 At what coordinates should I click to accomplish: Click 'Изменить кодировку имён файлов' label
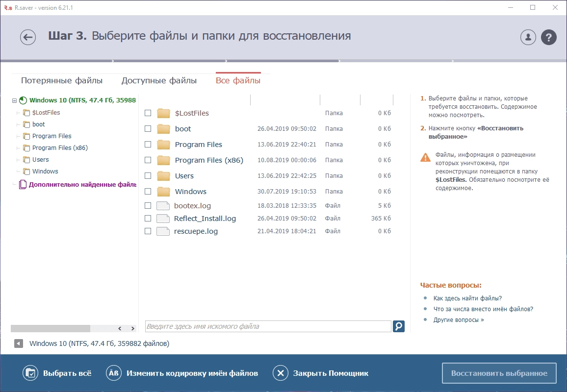pyautogui.click(x=192, y=373)
